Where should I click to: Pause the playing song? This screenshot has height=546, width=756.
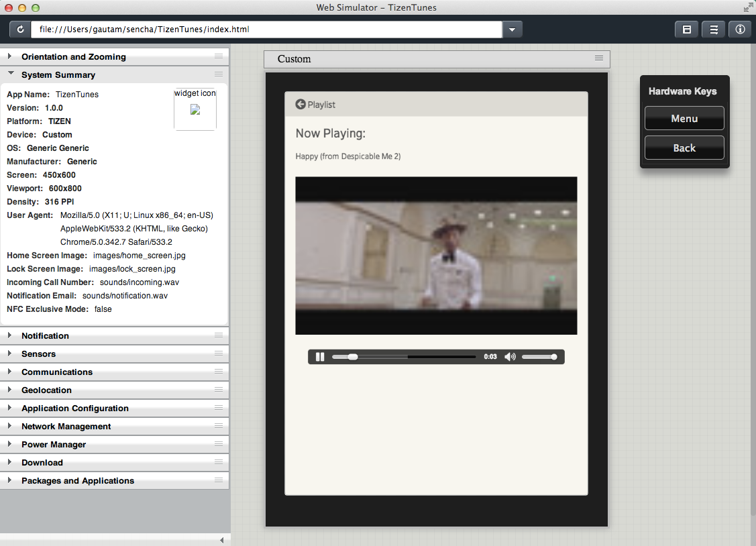(x=320, y=357)
